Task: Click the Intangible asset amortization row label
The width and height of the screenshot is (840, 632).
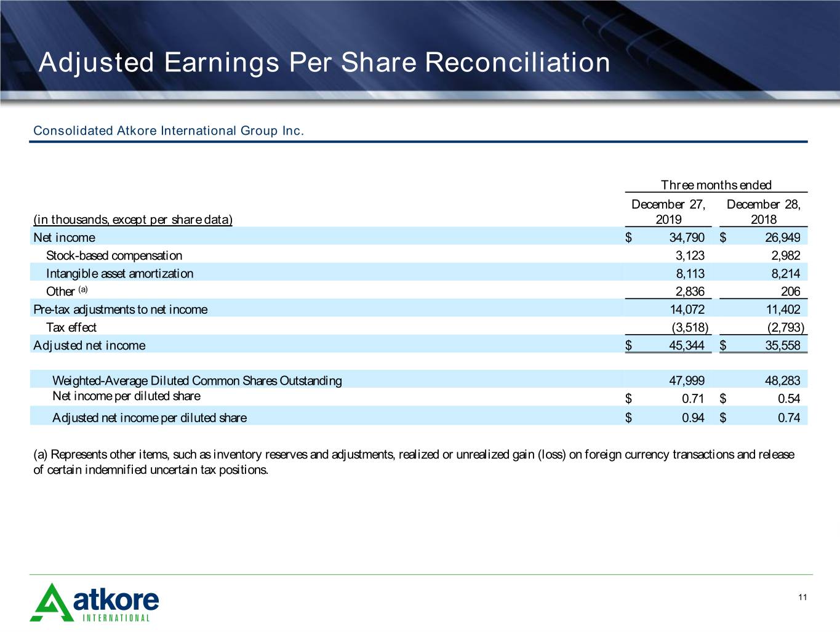Action: tap(119, 273)
